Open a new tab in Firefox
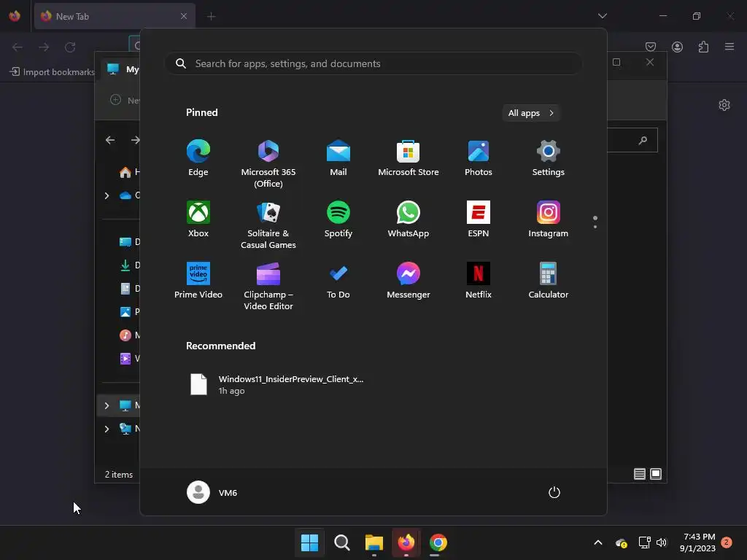 (x=211, y=17)
